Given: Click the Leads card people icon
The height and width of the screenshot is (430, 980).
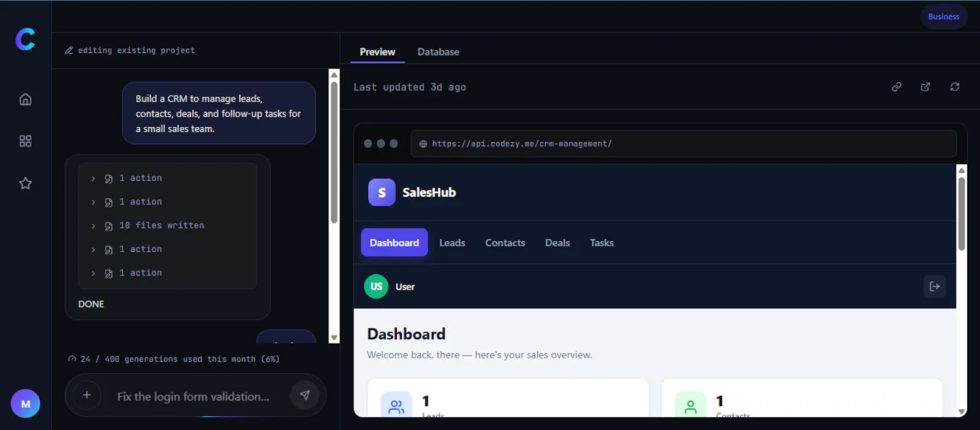Looking at the screenshot, I should tap(396, 405).
